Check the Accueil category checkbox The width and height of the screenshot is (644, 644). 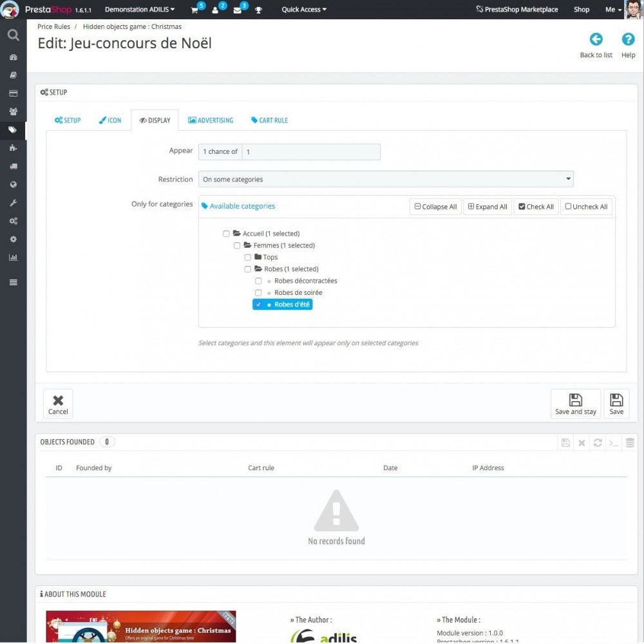point(226,234)
